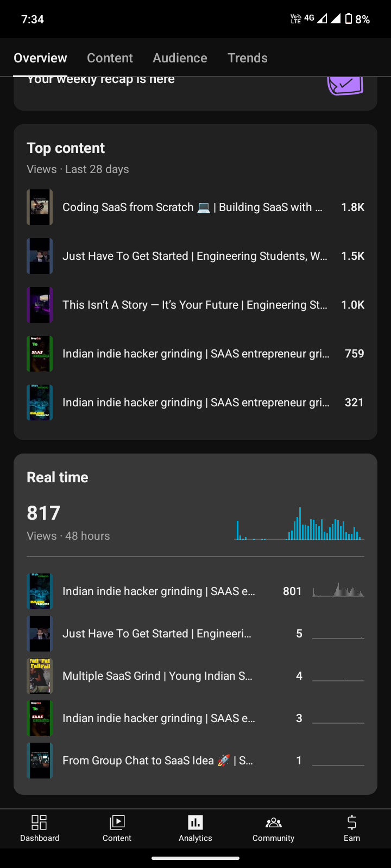The width and height of the screenshot is (391, 868).
Task: Open thumbnail of Coding SaaS from Scratch video
Action: click(x=40, y=207)
